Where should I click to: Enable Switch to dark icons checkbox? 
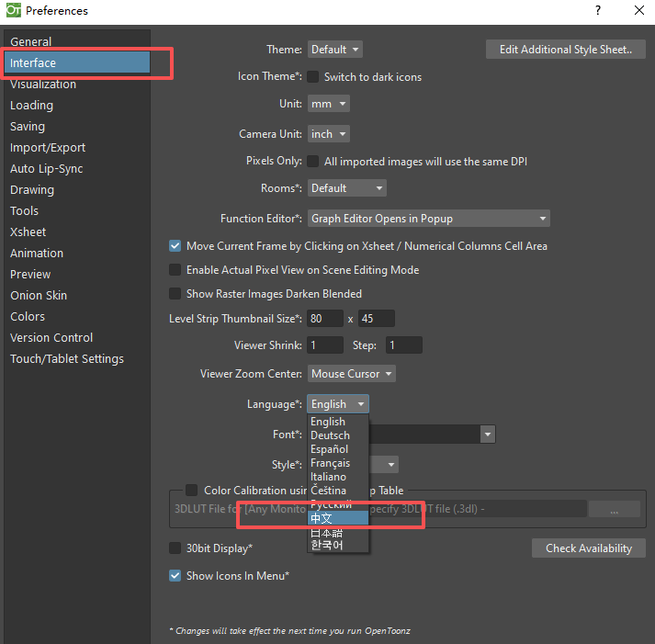(312, 77)
